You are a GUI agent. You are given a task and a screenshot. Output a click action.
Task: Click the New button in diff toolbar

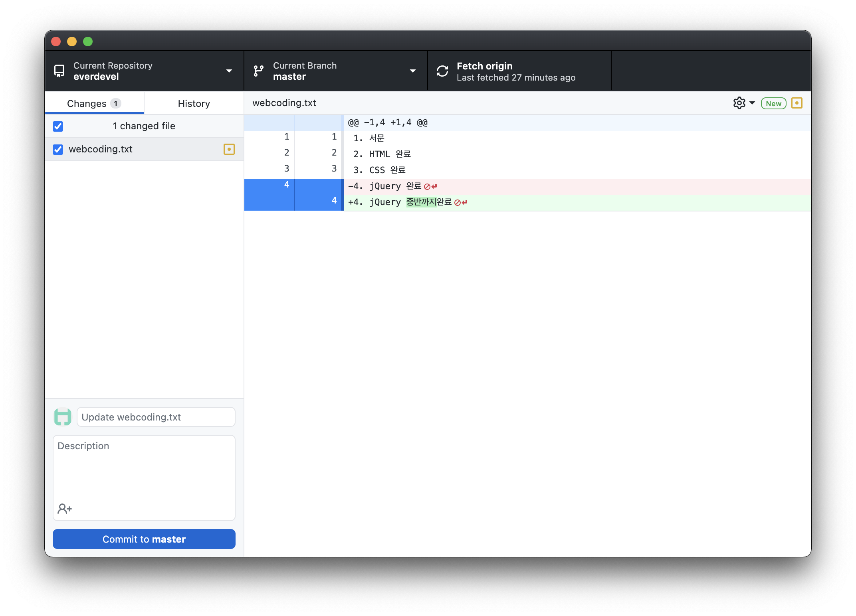(773, 103)
